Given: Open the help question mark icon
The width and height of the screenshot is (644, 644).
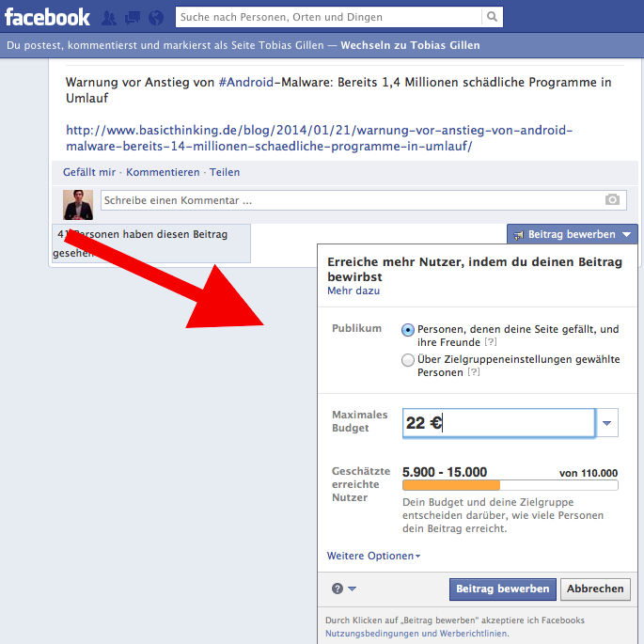Looking at the screenshot, I should point(338,589).
